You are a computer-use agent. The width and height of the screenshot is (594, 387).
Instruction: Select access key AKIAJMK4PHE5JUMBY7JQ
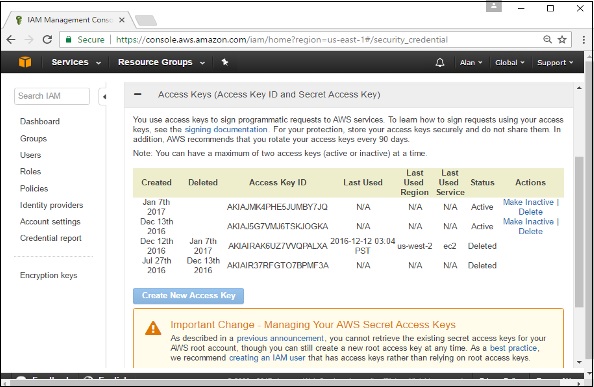[x=277, y=207]
